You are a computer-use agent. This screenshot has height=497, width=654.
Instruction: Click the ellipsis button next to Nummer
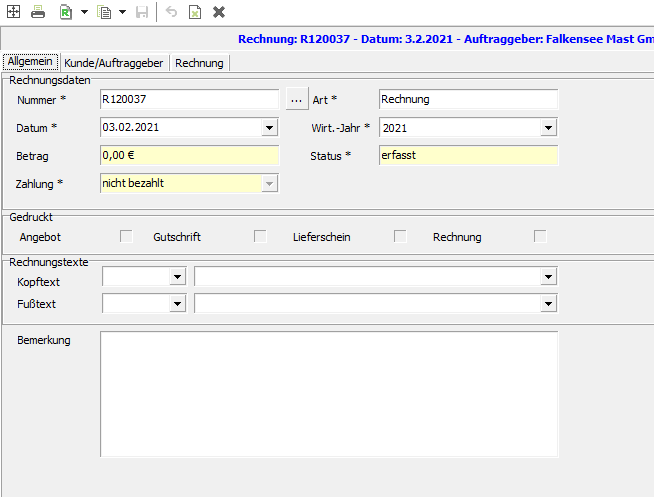[295, 99]
